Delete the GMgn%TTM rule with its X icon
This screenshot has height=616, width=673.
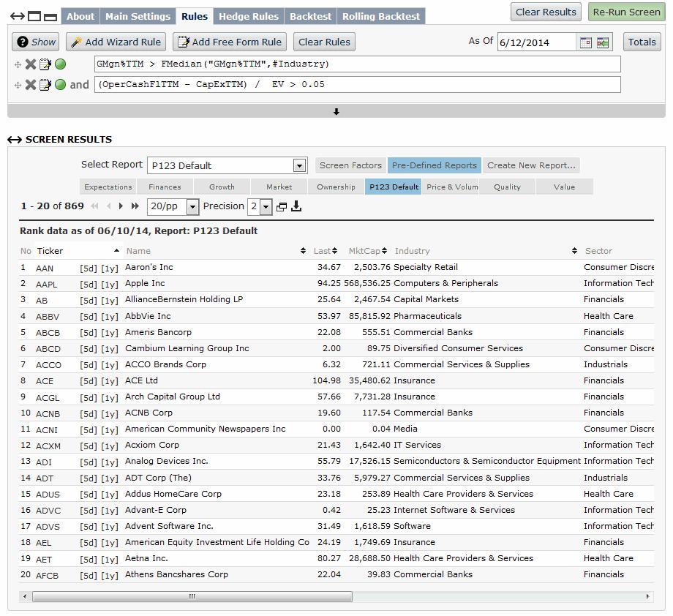point(31,64)
